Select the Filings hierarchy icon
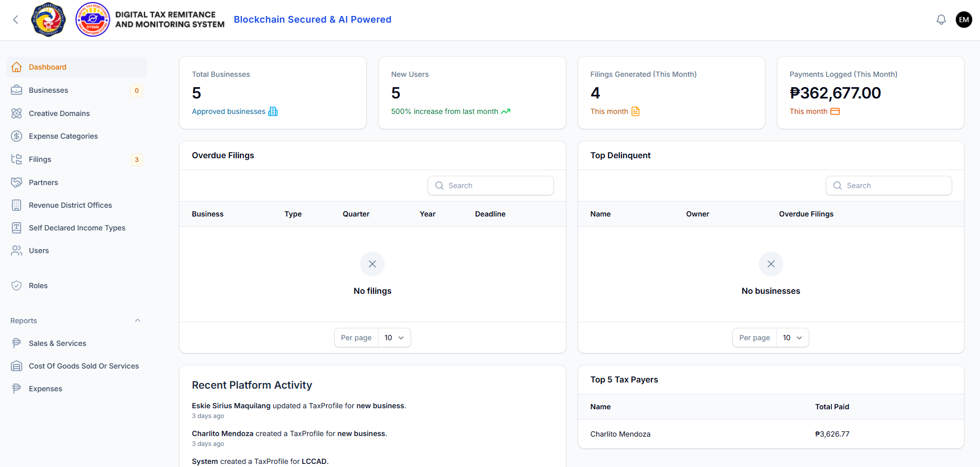980x467 pixels. pos(17,159)
